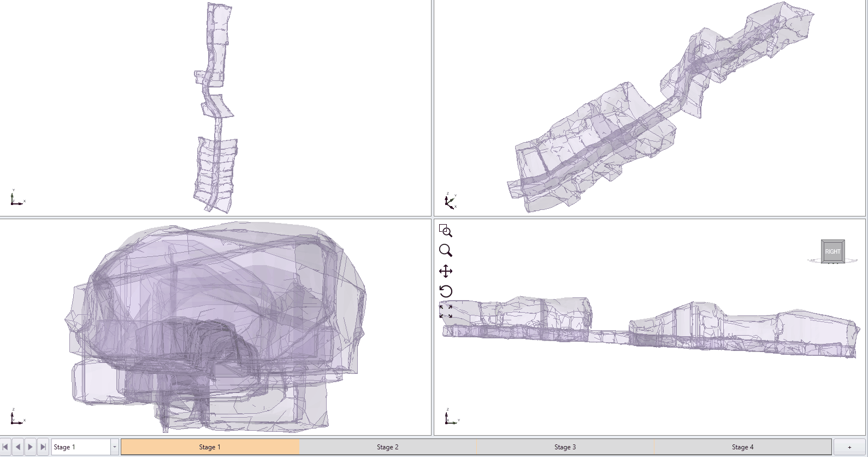Add a new stage with plus button
The height and width of the screenshot is (457, 868).
pos(849,447)
